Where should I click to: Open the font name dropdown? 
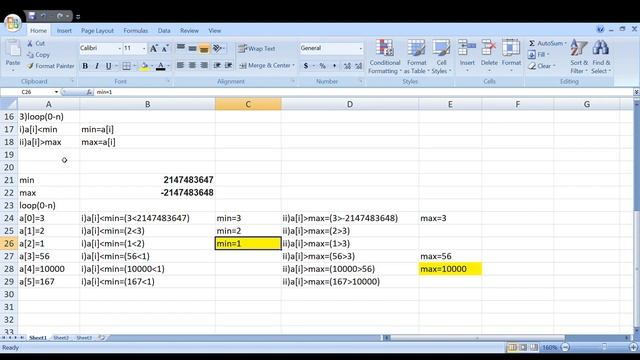(x=120, y=49)
